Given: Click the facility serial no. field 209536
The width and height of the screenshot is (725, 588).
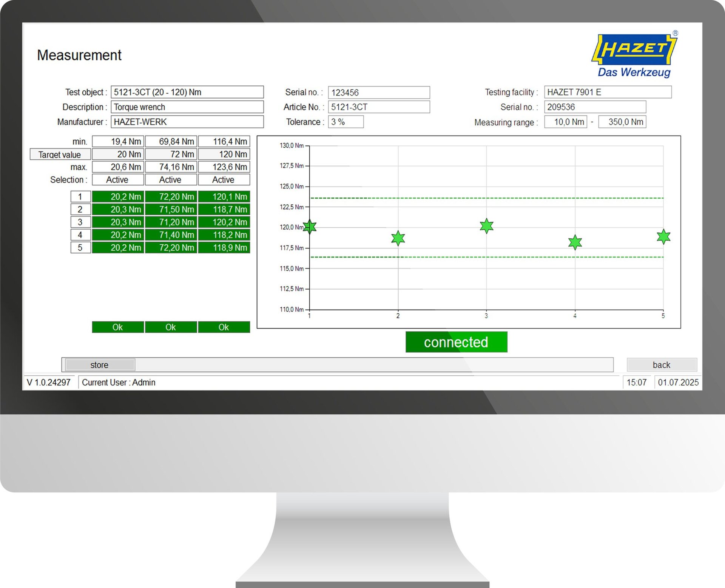Looking at the screenshot, I should [x=595, y=107].
